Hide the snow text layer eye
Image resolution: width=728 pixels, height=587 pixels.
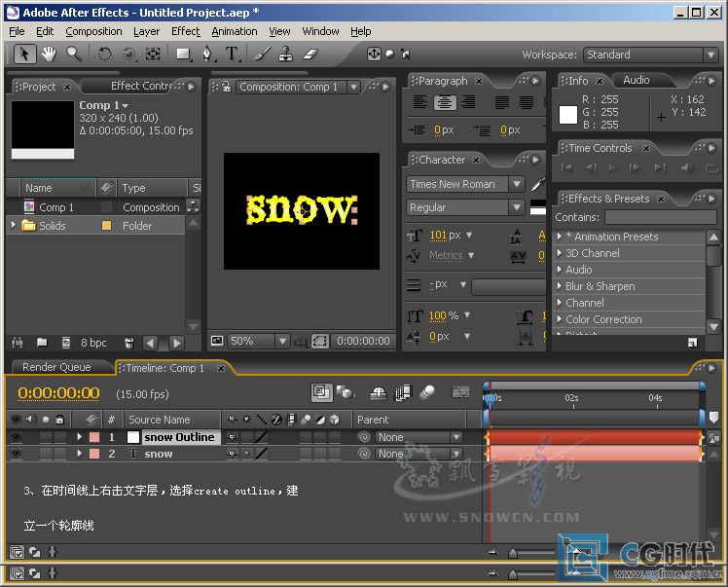point(16,454)
